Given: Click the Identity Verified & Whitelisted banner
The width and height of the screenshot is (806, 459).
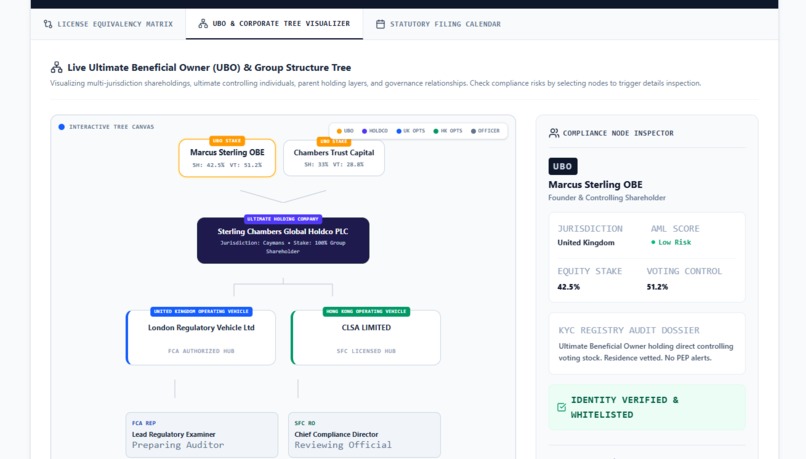Looking at the screenshot, I should coord(647,407).
